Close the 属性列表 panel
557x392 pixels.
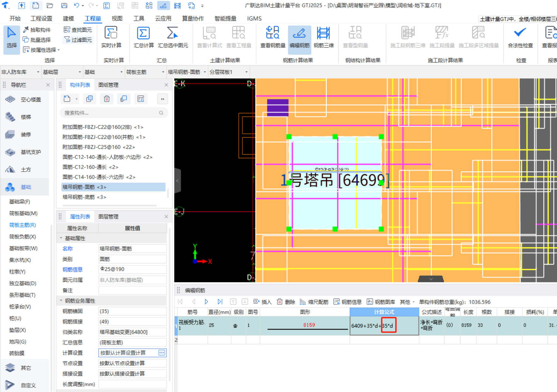coord(166,216)
